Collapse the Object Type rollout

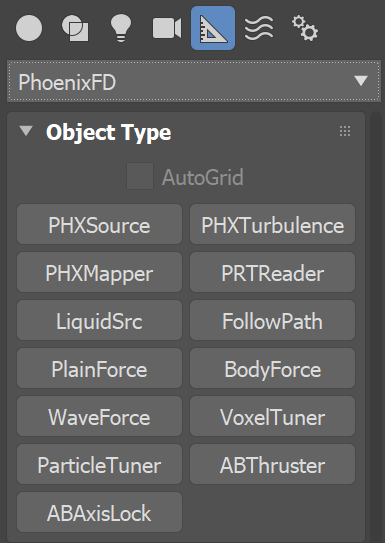coord(26,131)
